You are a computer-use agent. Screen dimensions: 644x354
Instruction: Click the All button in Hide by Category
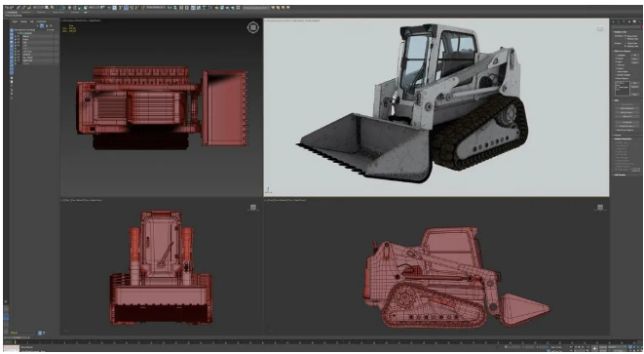click(x=635, y=55)
